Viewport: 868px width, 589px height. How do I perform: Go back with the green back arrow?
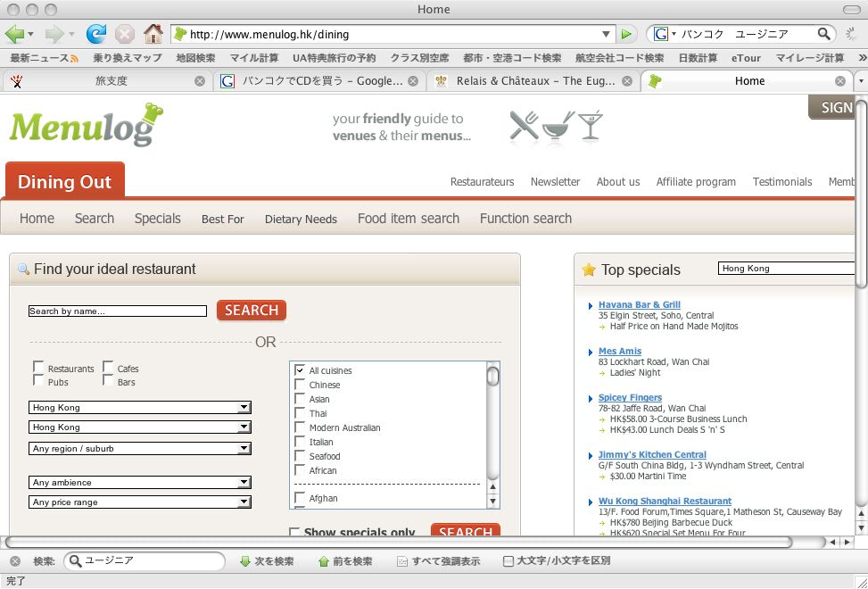coord(14,34)
